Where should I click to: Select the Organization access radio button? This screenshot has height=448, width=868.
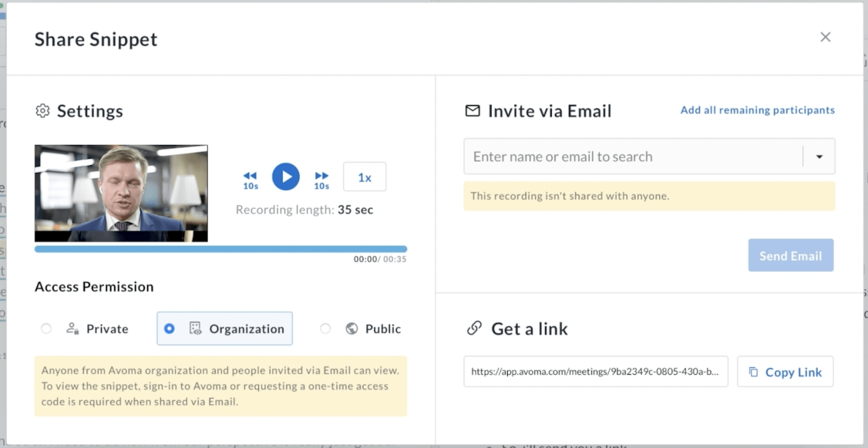click(x=169, y=329)
